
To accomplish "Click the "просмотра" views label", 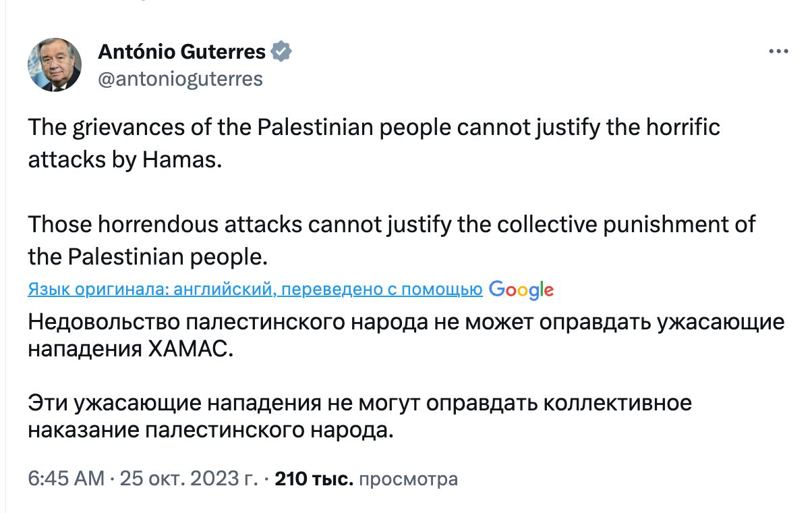I will (x=409, y=479).
